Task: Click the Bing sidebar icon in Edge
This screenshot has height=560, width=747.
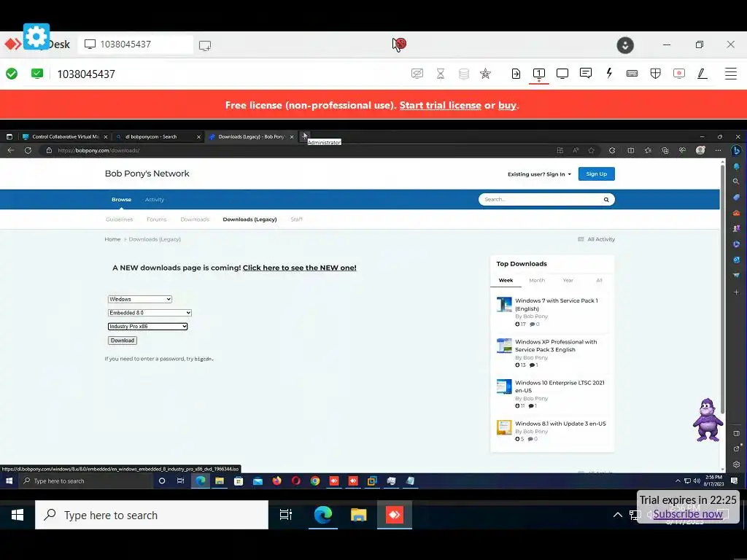Action: [x=736, y=150]
